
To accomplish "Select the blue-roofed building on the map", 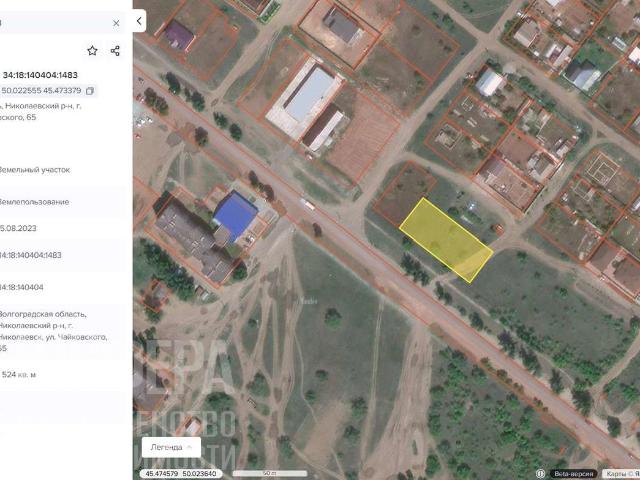I will (236, 214).
